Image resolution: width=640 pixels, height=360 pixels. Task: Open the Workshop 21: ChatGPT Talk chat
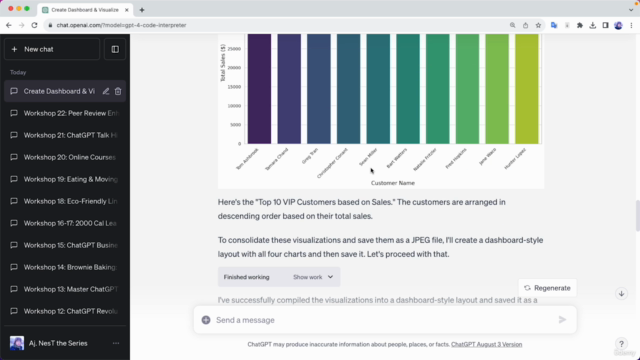[65, 135]
